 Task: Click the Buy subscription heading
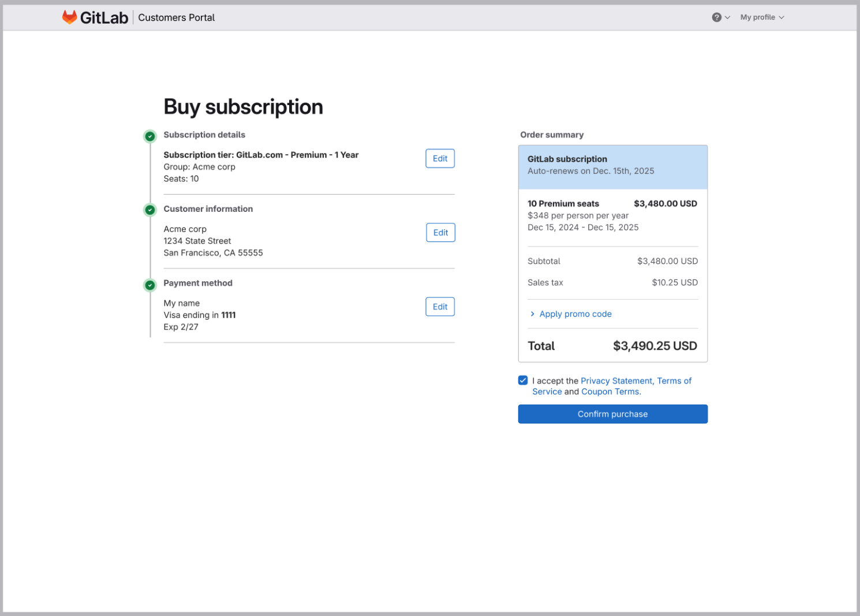coord(243,107)
